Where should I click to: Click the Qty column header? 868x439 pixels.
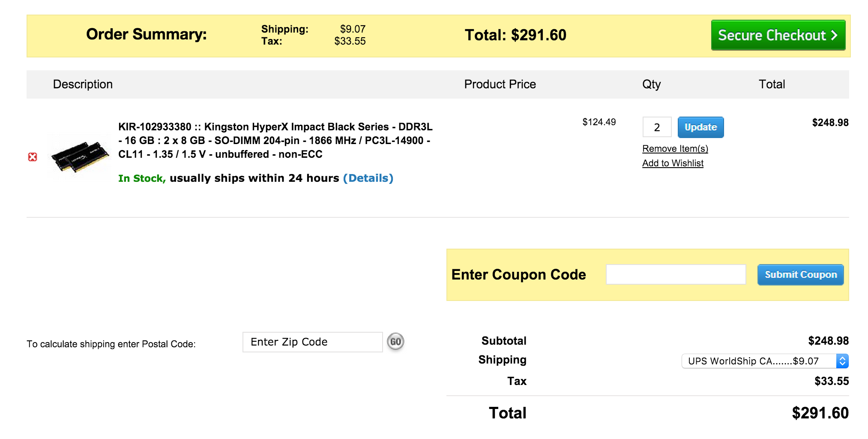click(x=651, y=84)
